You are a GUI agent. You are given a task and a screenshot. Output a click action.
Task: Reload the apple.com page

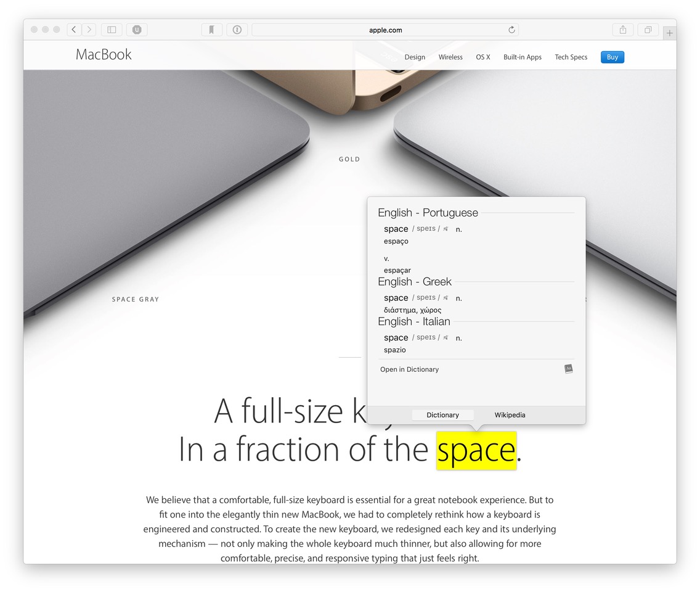click(x=511, y=30)
